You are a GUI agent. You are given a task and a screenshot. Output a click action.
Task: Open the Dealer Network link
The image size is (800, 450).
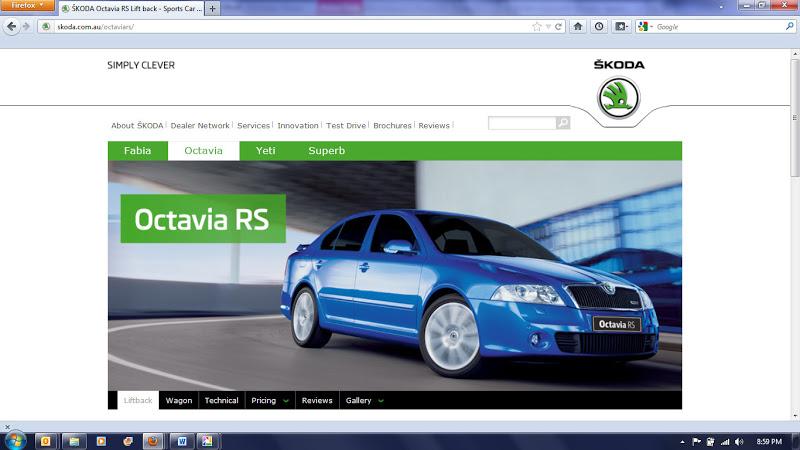[200, 126]
